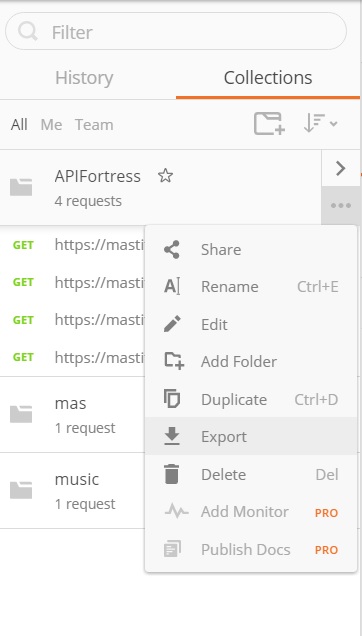Click the three-dots menu for APIFortress

(x=340, y=206)
